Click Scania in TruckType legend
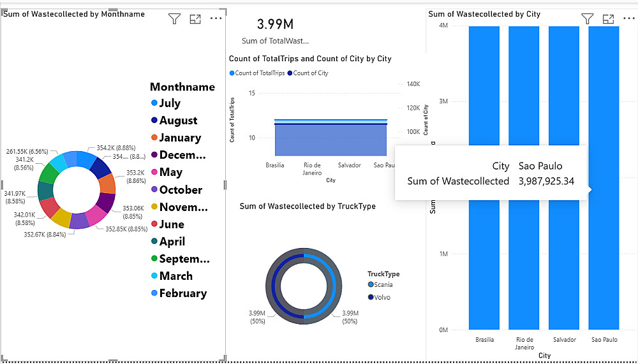This screenshot has width=638, height=364. (380, 285)
